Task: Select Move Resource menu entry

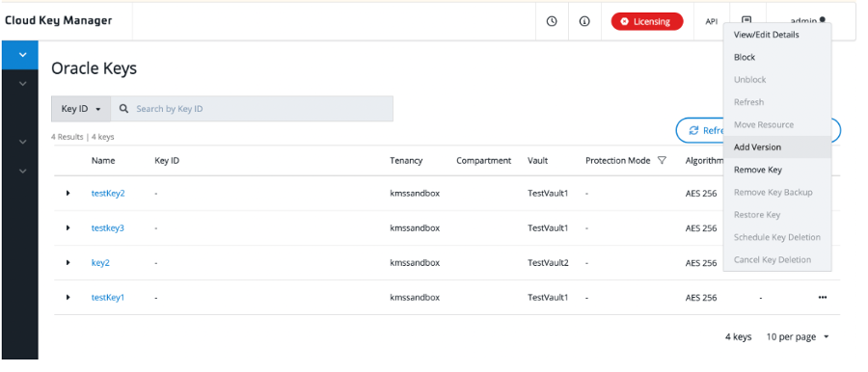Action: click(x=776, y=124)
